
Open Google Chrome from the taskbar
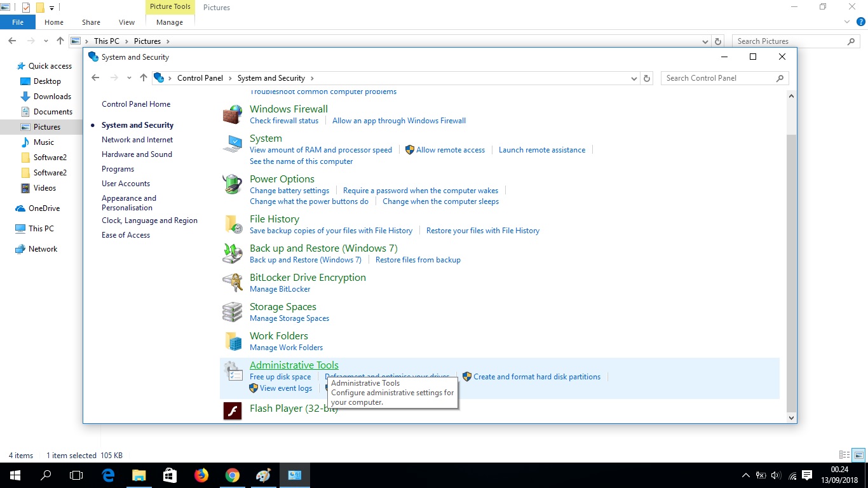tap(233, 475)
